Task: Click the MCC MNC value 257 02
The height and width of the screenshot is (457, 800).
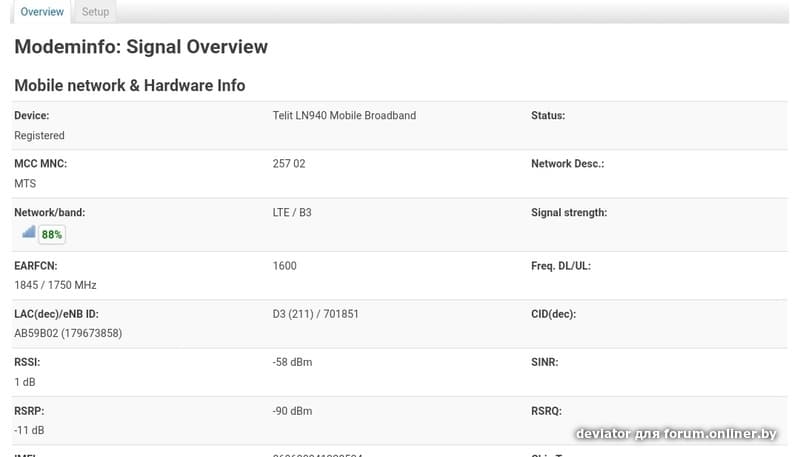Action: [289, 164]
